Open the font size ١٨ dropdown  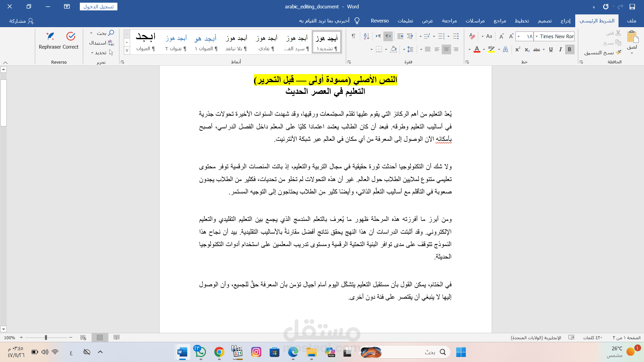click(519, 36)
